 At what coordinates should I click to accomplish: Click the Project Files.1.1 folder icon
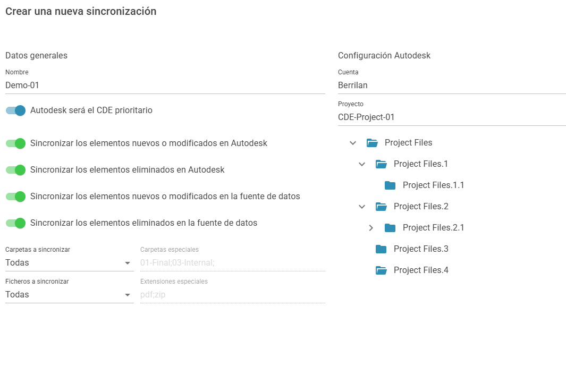pos(390,185)
